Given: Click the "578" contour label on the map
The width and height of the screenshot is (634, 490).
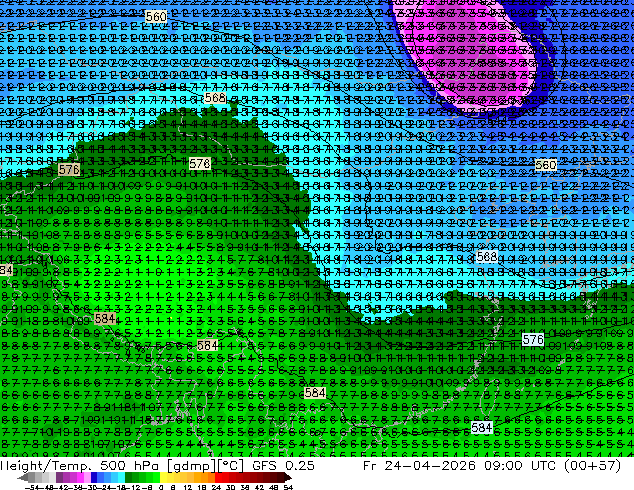Looking at the screenshot, I should pos(200,163).
